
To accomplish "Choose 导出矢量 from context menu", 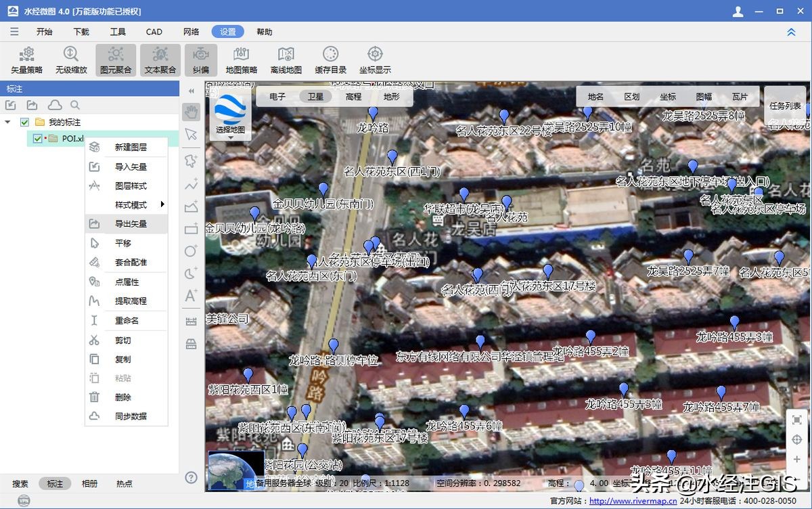I will tap(131, 224).
